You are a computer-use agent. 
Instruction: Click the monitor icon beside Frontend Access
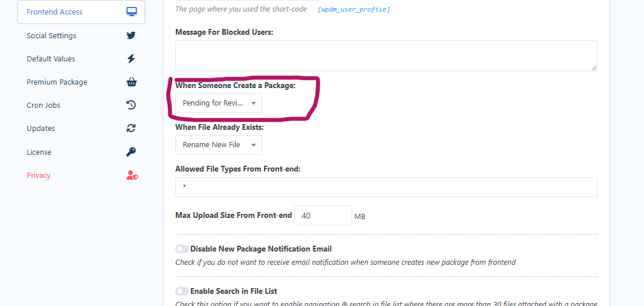click(132, 12)
